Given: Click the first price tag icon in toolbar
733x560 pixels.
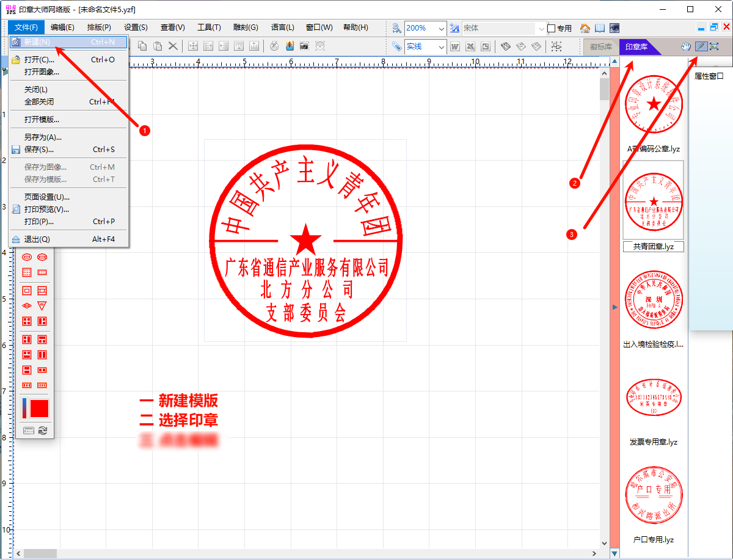Looking at the screenshot, I should (506, 46).
